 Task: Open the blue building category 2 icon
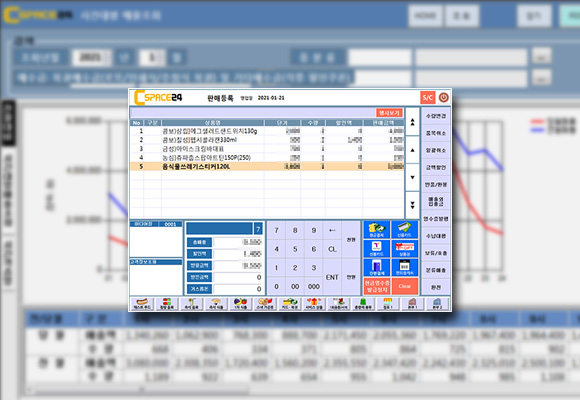[x=437, y=304]
